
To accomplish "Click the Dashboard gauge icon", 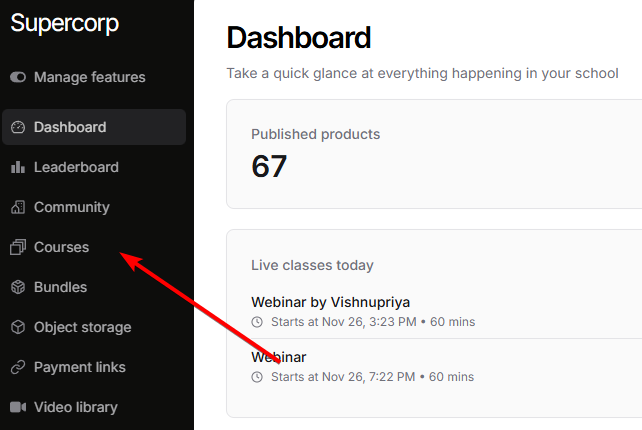I will [17, 127].
